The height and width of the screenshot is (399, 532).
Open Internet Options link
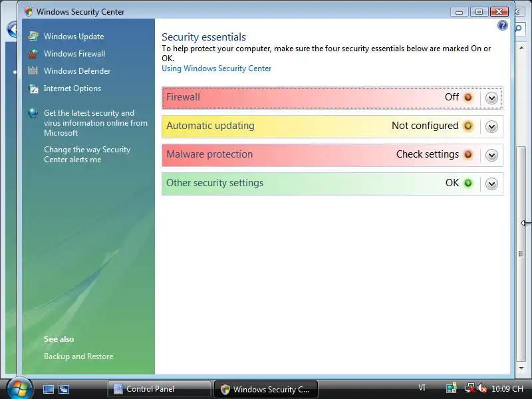point(72,88)
